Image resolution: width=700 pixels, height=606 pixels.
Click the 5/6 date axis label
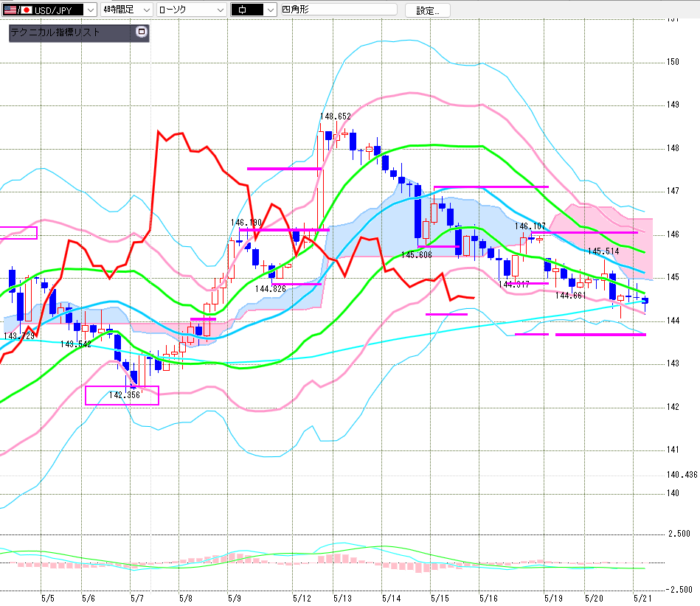click(89, 598)
